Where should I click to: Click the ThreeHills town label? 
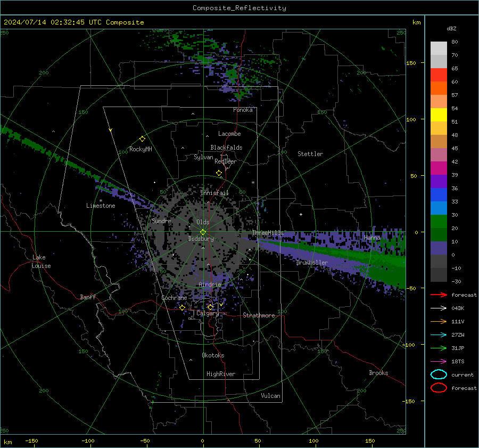click(x=268, y=233)
